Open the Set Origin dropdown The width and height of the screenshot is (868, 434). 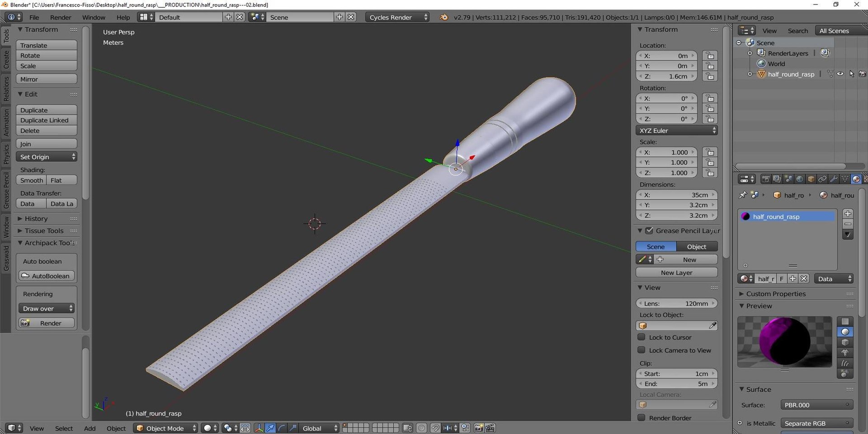click(x=47, y=157)
